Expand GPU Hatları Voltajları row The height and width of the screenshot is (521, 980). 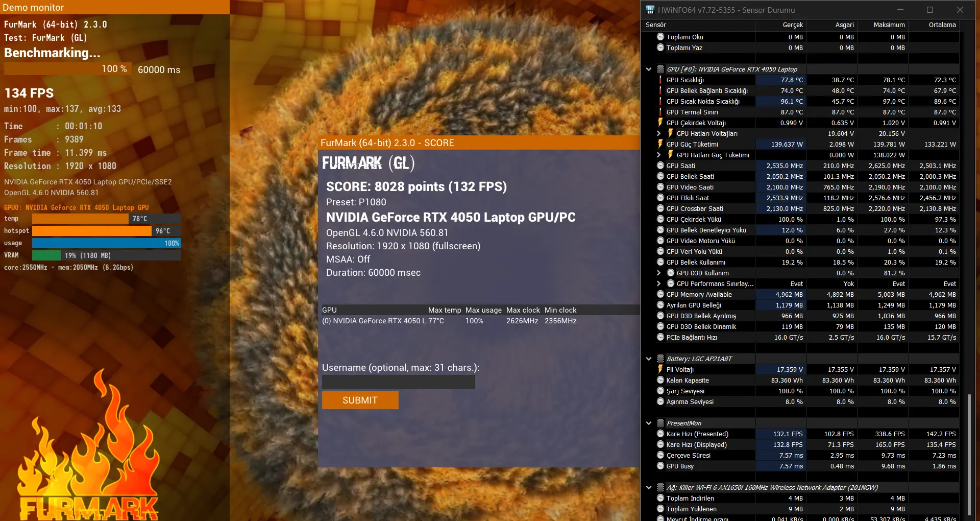click(659, 134)
